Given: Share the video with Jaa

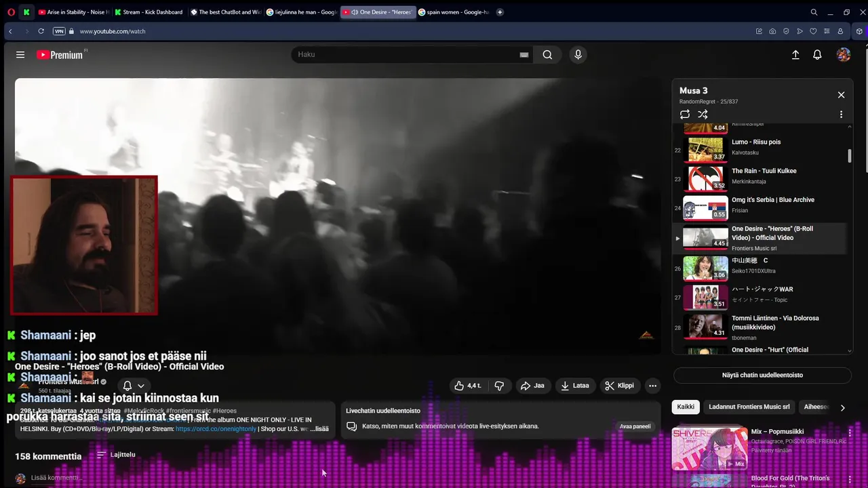Looking at the screenshot, I should [x=532, y=386].
